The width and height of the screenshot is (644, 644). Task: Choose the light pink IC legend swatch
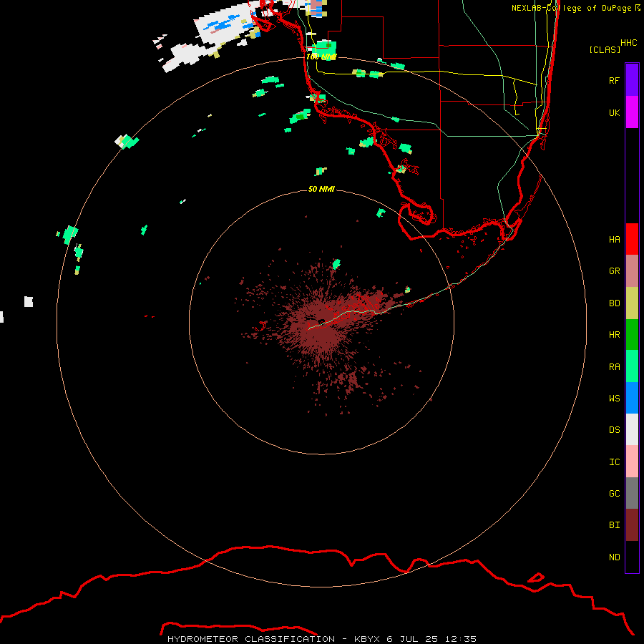click(x=632, y=462)
